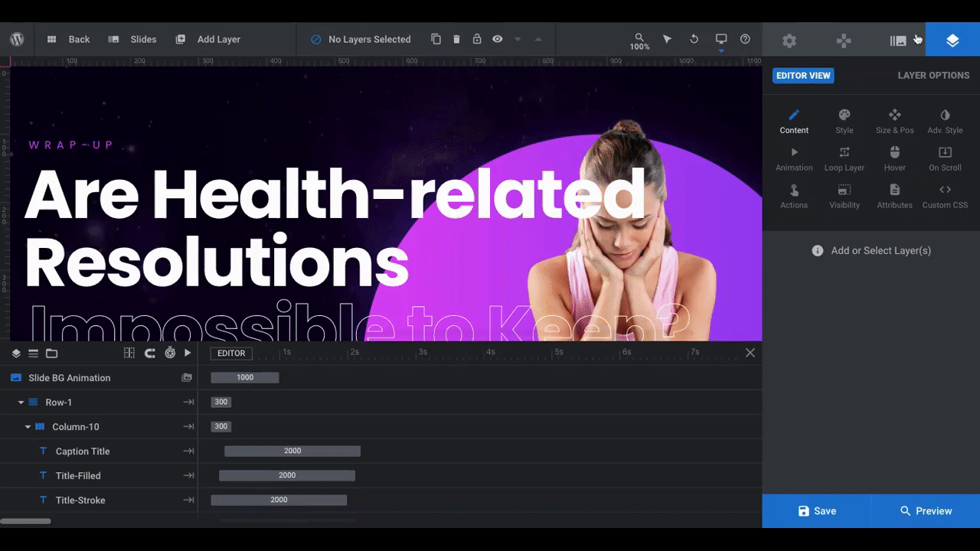Collapse the Column-10 tree item
Image resolution: width=980 pixels, height=551 pixels.
point(28,427)
